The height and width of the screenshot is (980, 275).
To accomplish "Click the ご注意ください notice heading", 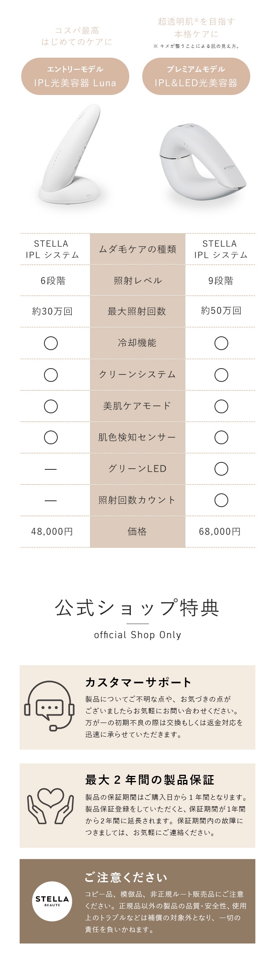I will click(126, 877).
